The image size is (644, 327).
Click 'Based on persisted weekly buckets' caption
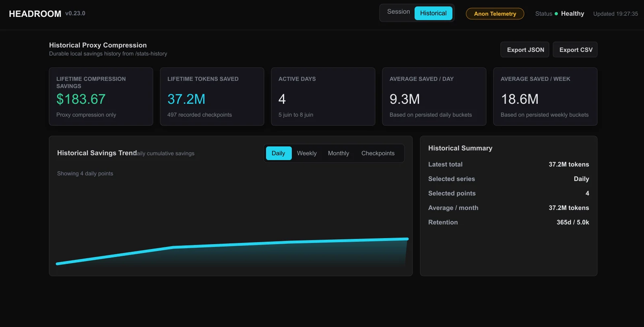[x=545, y=115]
